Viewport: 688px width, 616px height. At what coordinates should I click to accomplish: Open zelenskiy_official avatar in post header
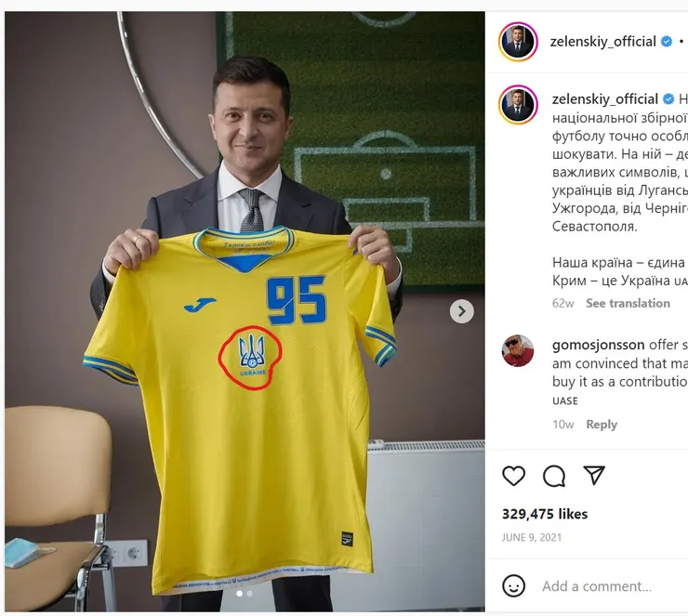point(518,42)
